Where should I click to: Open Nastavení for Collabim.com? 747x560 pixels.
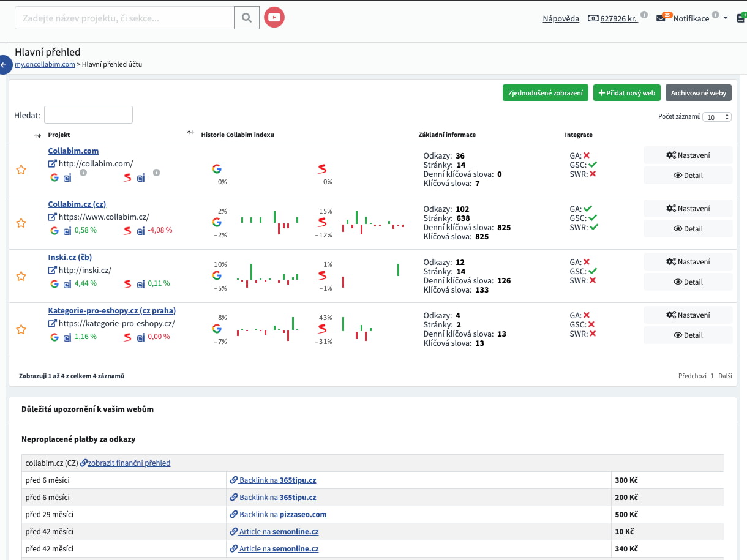[688, 155]
